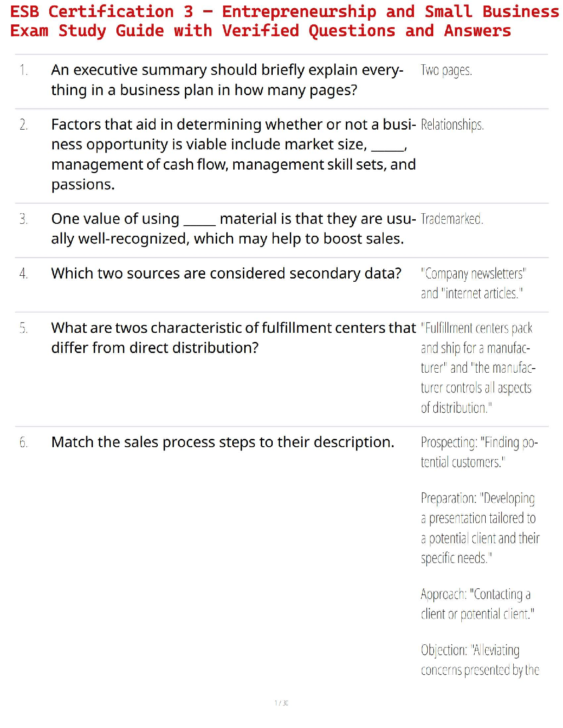Click the "Relationships." answer
The width and height of the screenshot is (563, 728).
point(452,125)
